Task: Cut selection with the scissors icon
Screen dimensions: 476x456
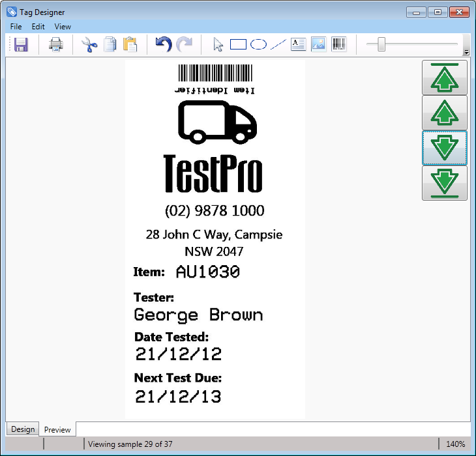Action: (x=89, y=44)
